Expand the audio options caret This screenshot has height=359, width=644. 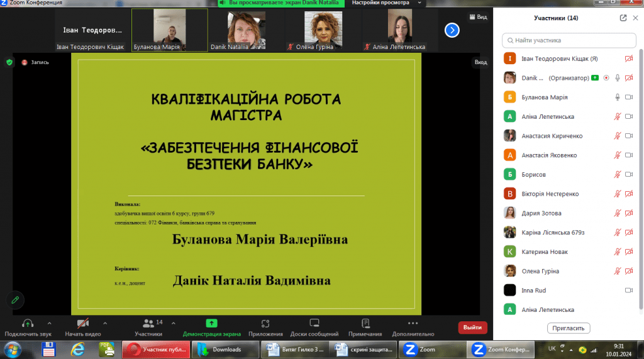click(x=50, y=323)
